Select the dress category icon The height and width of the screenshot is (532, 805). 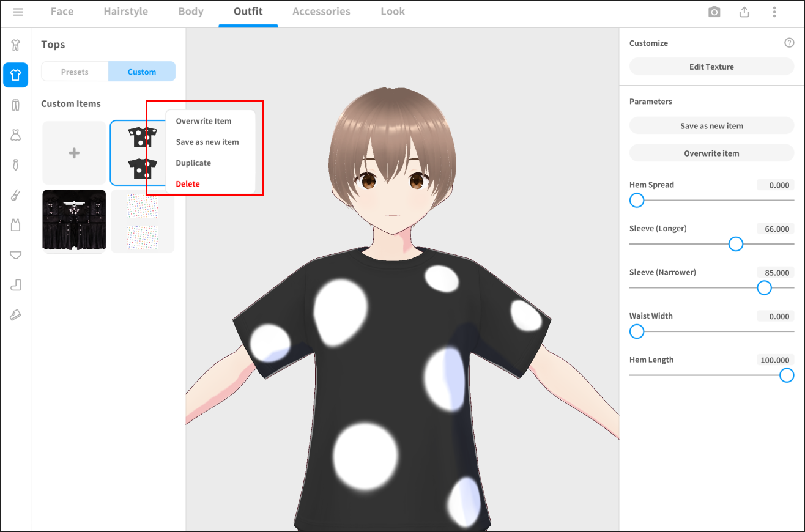pos(16,135)
